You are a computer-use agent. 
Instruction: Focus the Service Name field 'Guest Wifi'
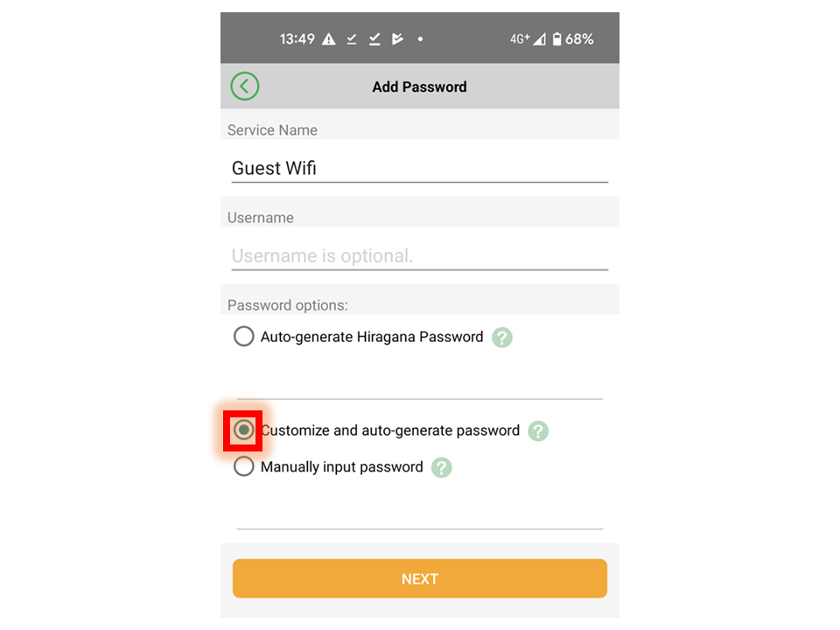tap(419, 168)
